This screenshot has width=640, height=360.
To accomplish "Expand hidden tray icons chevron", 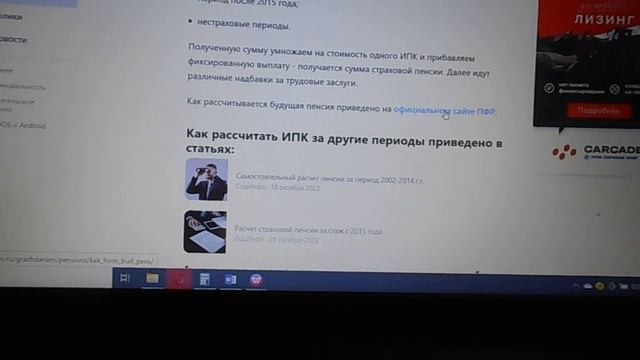I will pyautogui.click(x=576, y=286).
